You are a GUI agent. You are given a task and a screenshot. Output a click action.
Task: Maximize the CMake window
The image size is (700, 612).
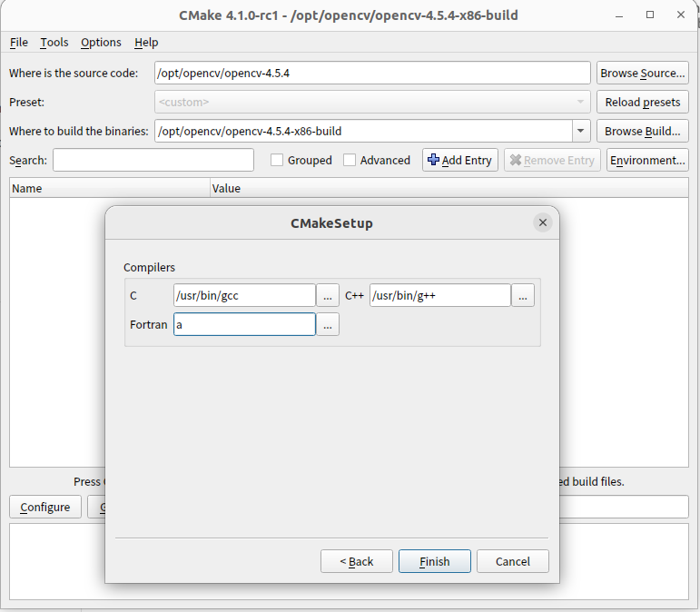(x=650, y=15)
